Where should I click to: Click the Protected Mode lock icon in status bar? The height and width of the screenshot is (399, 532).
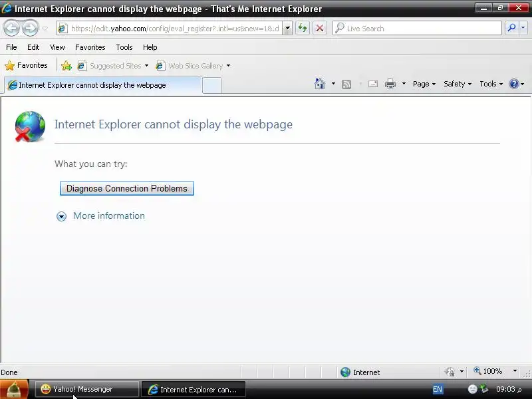point(450,372)
